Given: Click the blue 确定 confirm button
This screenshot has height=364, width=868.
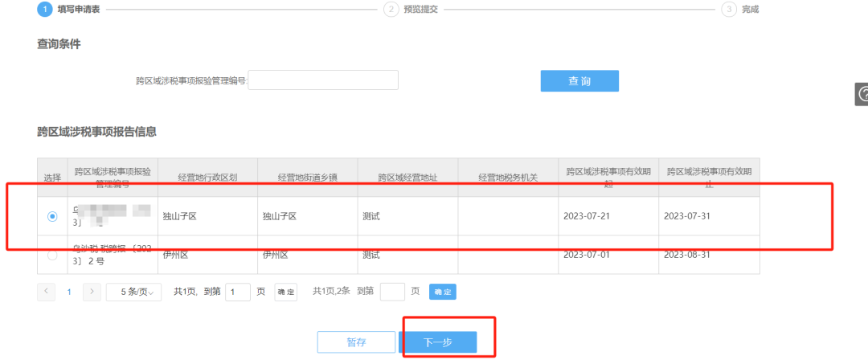Looking at the screenshot, I should coord(443,292).
